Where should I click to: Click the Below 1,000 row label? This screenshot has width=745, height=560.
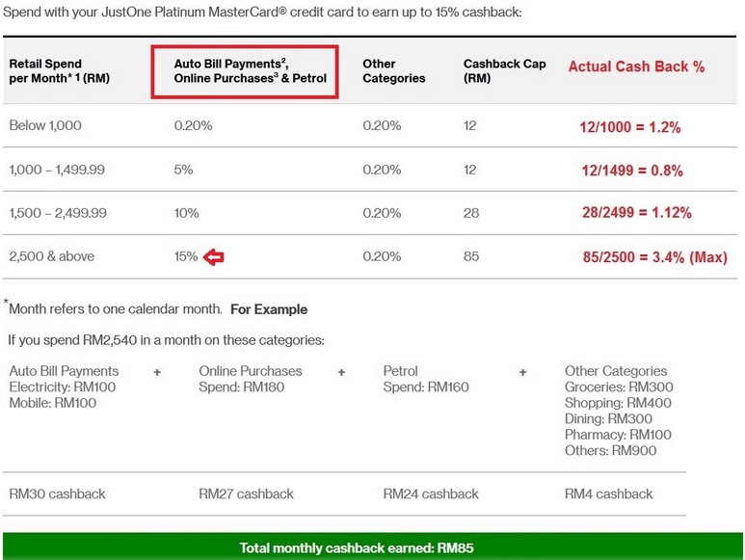[45, 125]
